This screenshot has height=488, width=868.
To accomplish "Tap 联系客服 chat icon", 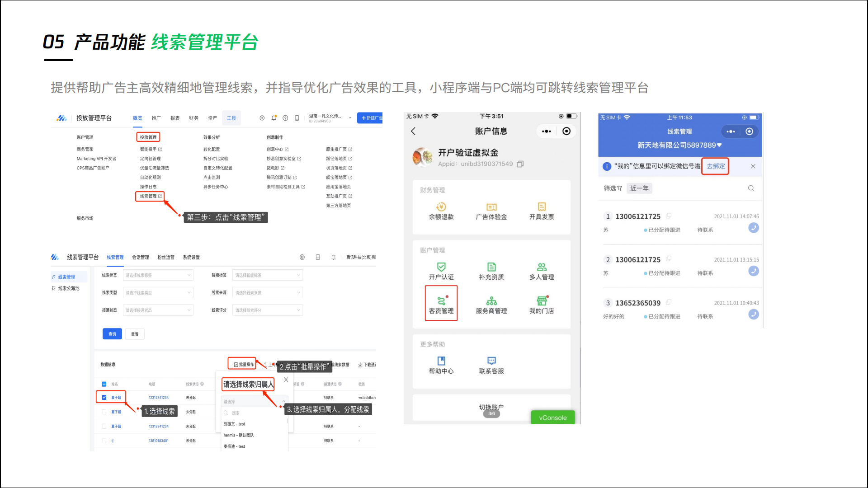I will tap(491, 361).
